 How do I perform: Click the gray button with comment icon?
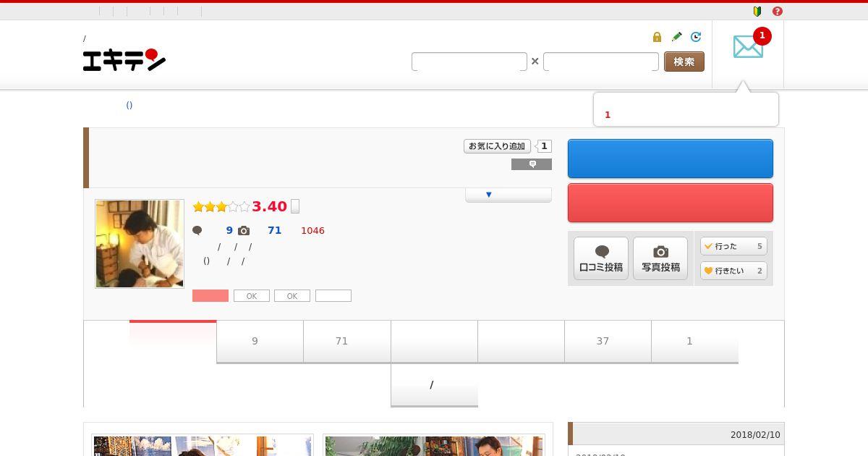click(x=532, y=164)
